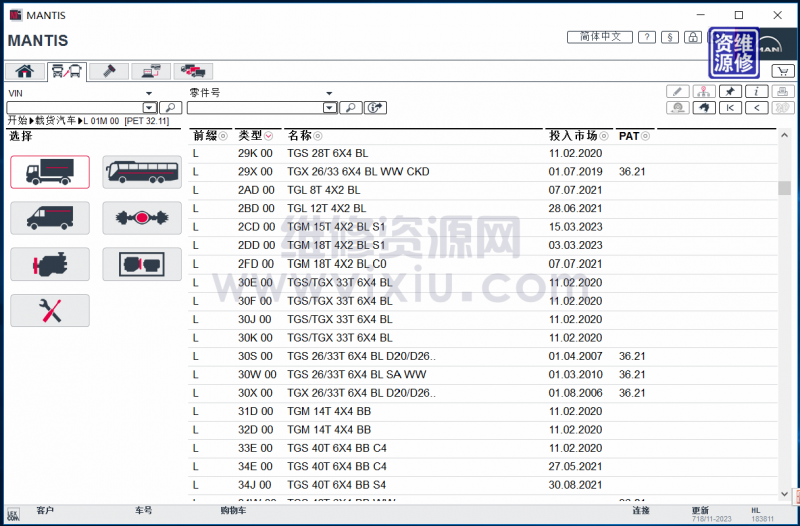Select row 31D 00 TGM 14T 4X4 BB
Image resolution: width=800 pixels, height=526 pixels.
[483, 411]
